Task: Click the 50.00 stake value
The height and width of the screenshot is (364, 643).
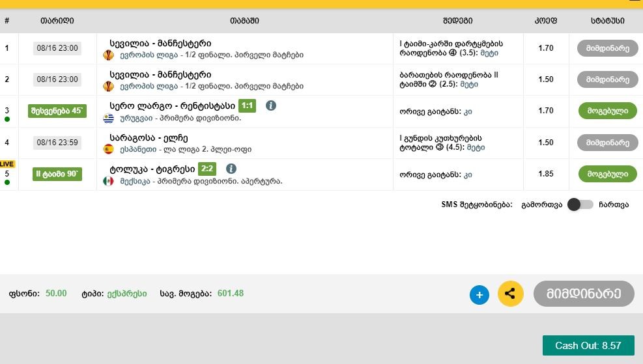Action: [x=56, y=294]
